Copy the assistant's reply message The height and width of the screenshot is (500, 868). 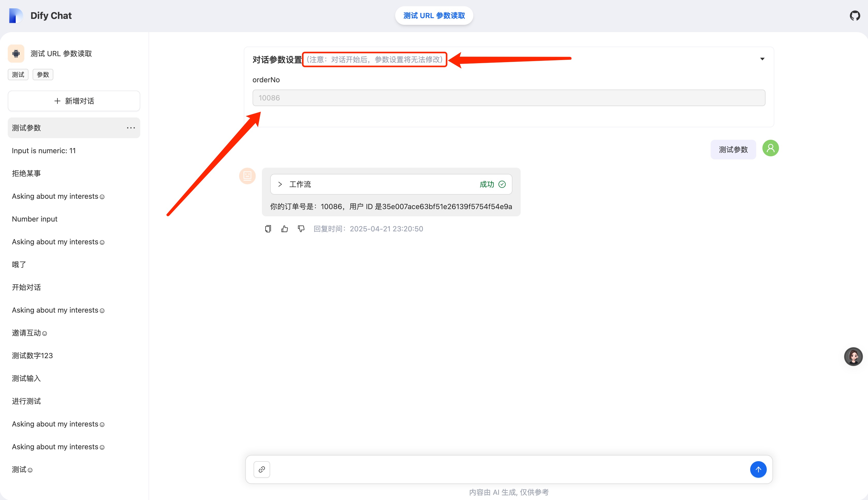tap(268, 229)
